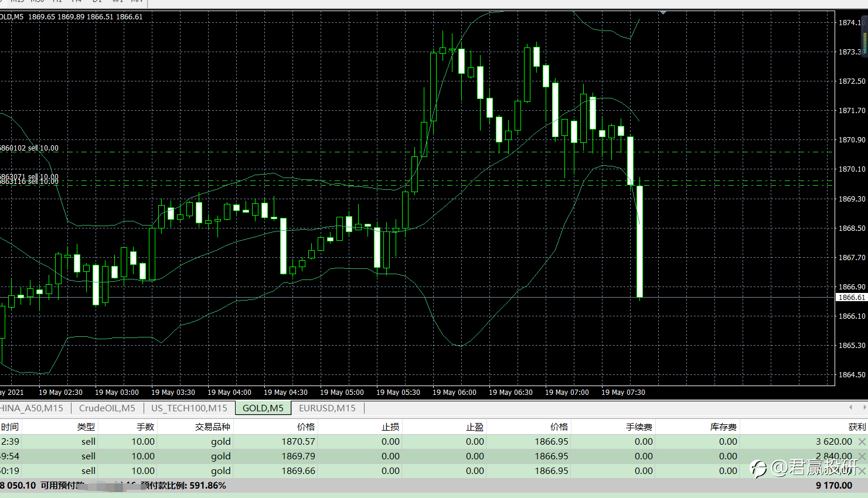The image size is (868, 498).
Task: Close the sell order opened at 1870.57
Action: 862,441
